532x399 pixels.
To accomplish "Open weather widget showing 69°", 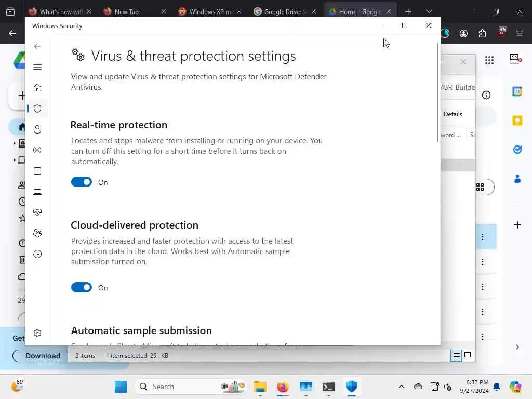I will pyautogui.click(x=18, y=386).
